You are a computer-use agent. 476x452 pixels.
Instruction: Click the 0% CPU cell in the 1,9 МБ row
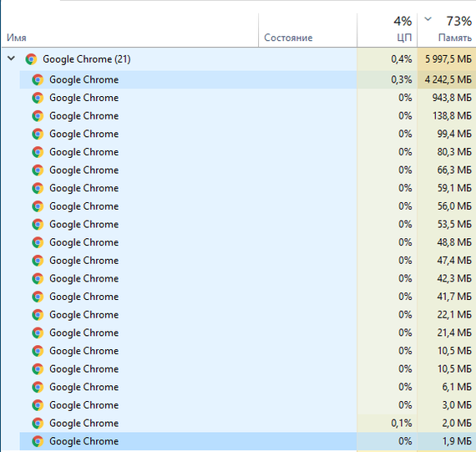(387, 441)
